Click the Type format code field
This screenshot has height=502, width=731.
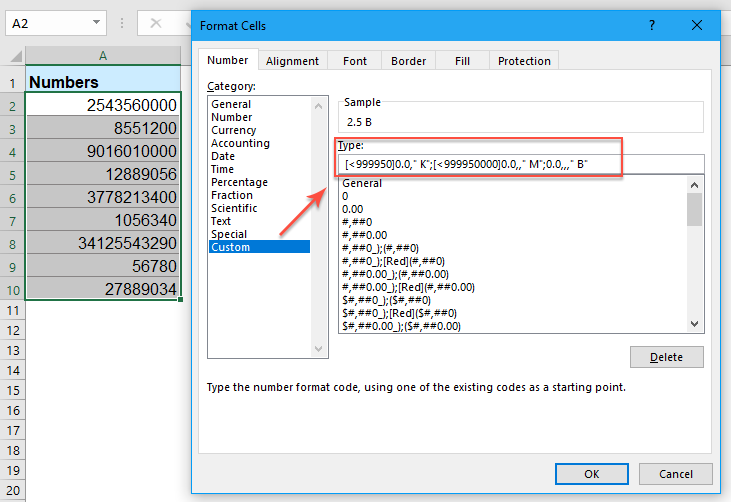(x=521, y=164)
